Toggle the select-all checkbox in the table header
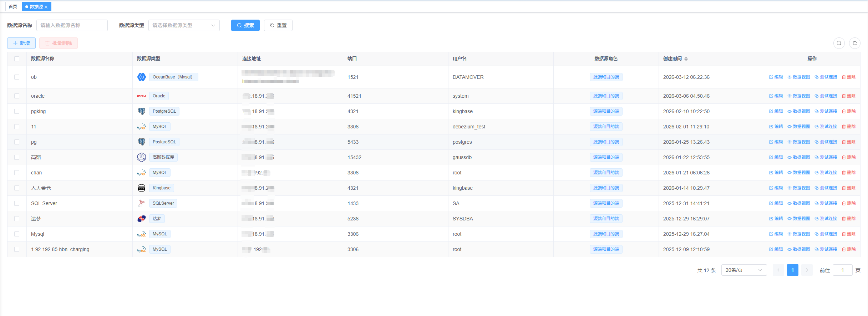Image resolution: width=868 pixels, height=316 pixels. coord(17,59)
